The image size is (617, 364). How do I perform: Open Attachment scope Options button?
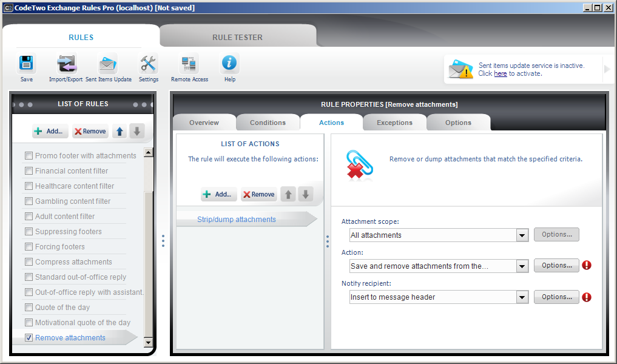[556, 235]
